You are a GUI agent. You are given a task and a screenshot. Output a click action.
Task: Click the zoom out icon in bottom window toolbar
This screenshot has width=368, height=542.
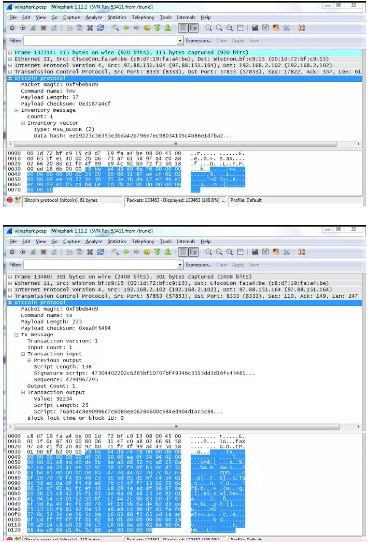click(x=219, y=252)
